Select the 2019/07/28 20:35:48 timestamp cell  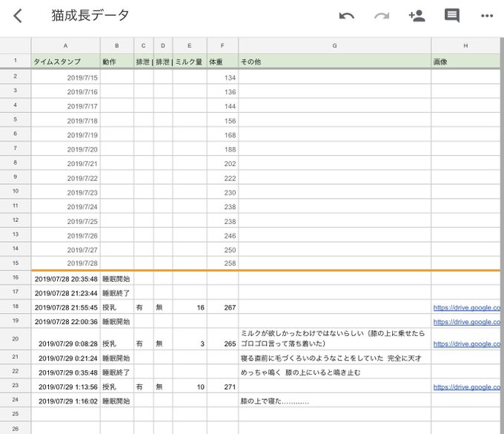65,279
